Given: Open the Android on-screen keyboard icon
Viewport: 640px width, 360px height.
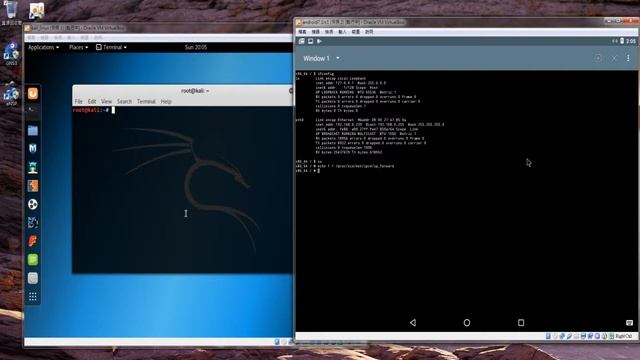Looking at the screenshot, I should click(629, 322).
